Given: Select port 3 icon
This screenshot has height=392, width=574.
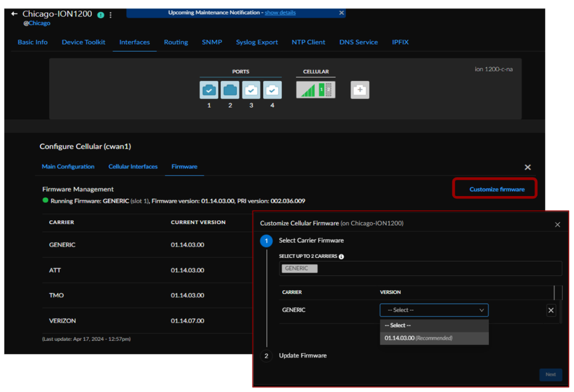Looking at the screenshot, I should [251, 90].
